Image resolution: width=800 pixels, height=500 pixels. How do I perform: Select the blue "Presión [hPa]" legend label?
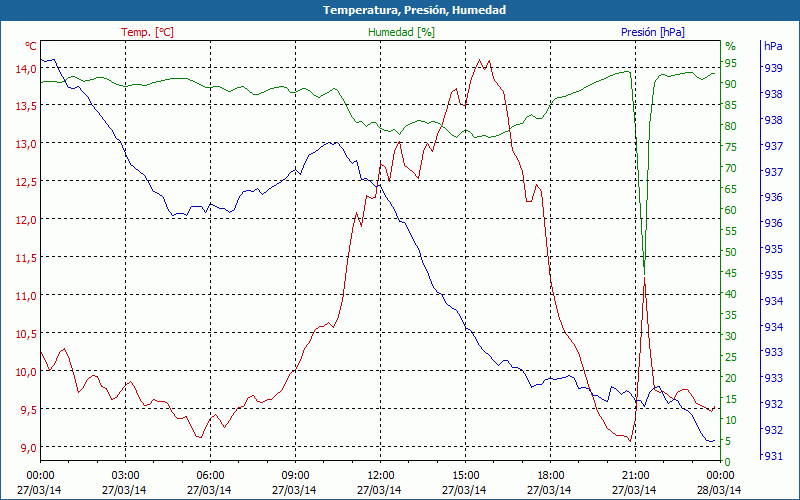[x=653, y=32]
